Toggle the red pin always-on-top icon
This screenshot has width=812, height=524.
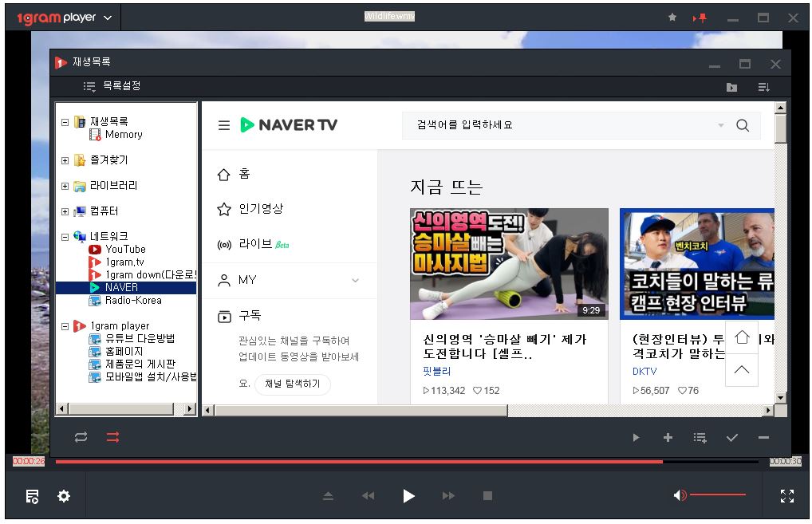point(700,18)
